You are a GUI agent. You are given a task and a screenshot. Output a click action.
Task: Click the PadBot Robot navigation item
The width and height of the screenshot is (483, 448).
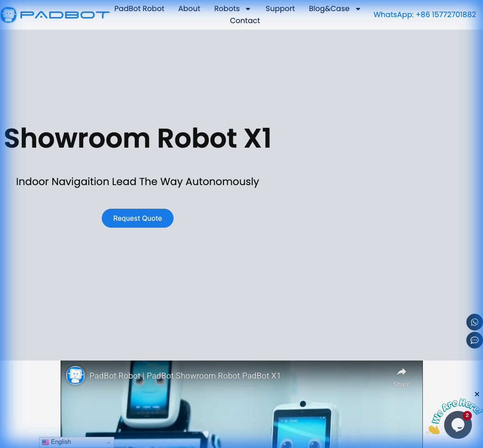coord(139,8)
